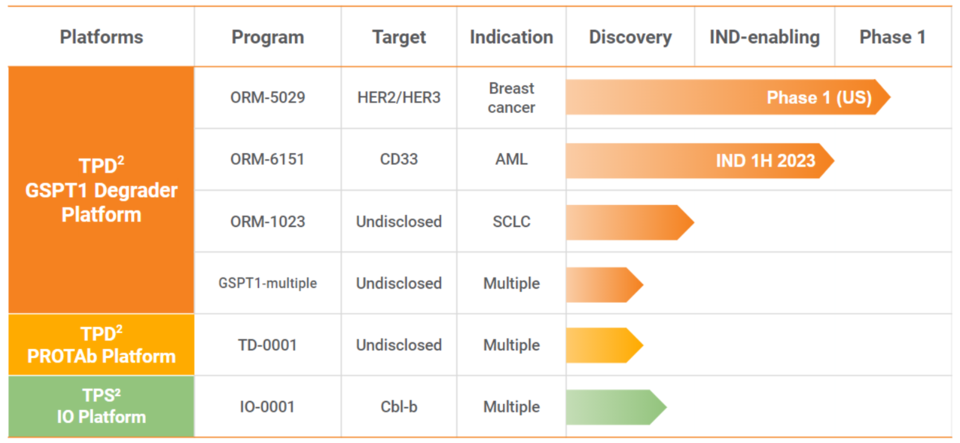Select the ORM-1023 discovery progress arrow
Viewport: 960px width, 443px height.
click(629, 222)
